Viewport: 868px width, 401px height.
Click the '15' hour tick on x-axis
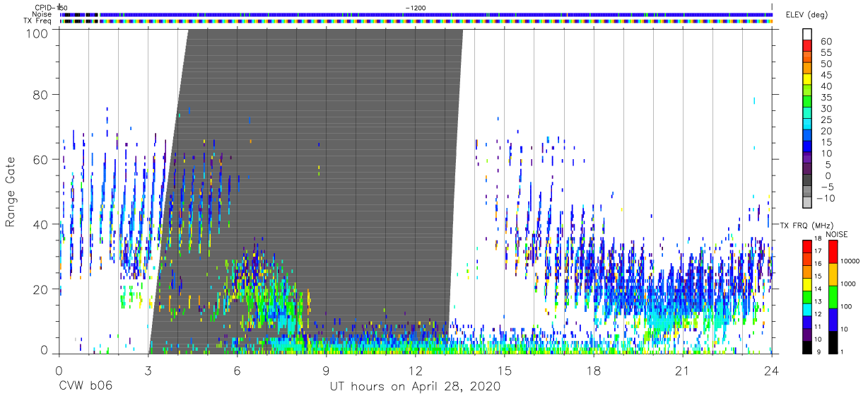click(x=505, y=370)
